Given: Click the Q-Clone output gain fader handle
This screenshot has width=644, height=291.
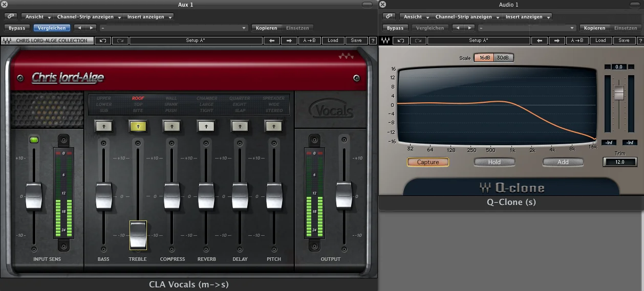Looking at the screenshot, I should (619, 93).
